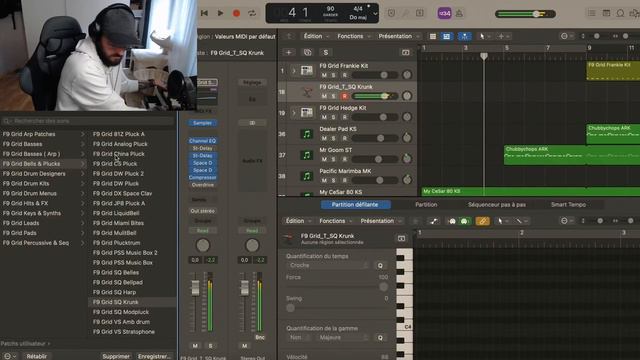Image resolution: width=640 pixels, height=360 pixels.
Task: Click the Rétablir button in library
Action: click(37, 356)
